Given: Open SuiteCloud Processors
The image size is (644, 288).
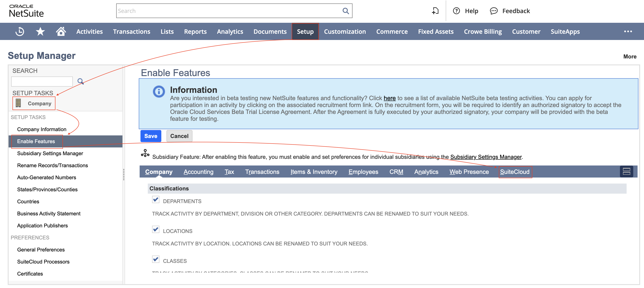Looking at the screenshot, I should [43, 262].
